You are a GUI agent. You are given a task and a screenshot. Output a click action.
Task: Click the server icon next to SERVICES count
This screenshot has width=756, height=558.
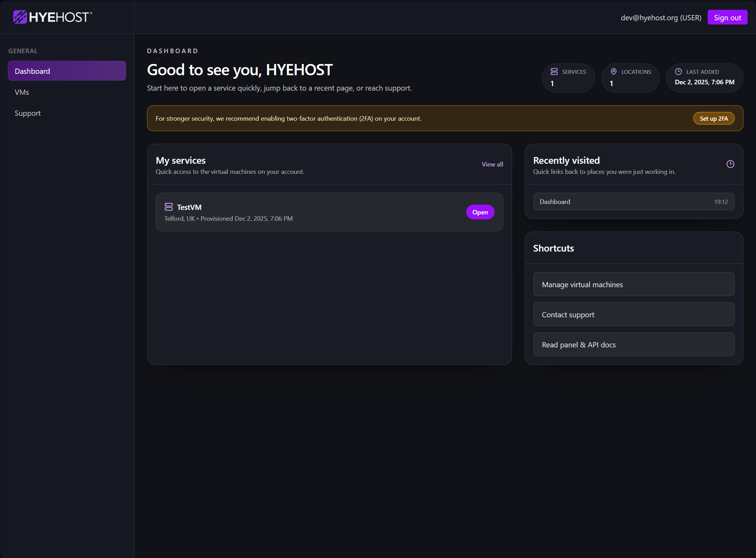tap(554, 71)
